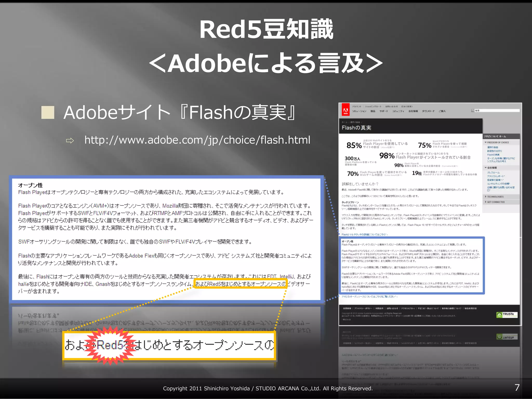Click the アドビのオープンソースについて link
The height and width of the screenshot is (399, 532).
click(x=369, y=296)
